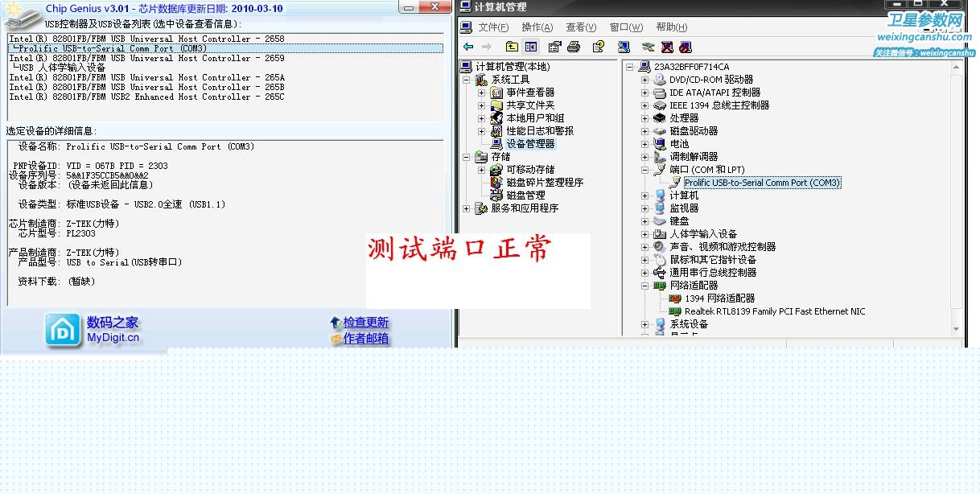Screen dimensions: 980x494
Task: Collapse the 端口 (COM 和 LPT) node
Action: [x=644, y=170]
